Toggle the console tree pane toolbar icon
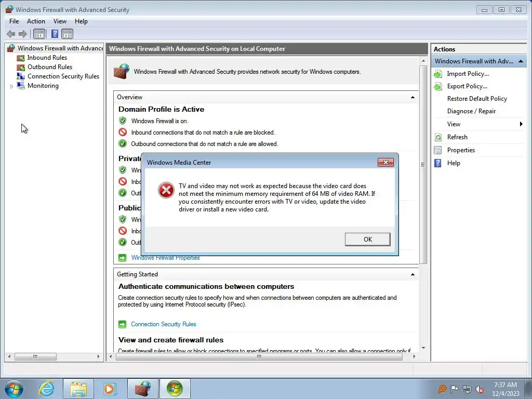Image resolution: width=532 pixels, height=399 pixels. point(39,34)
